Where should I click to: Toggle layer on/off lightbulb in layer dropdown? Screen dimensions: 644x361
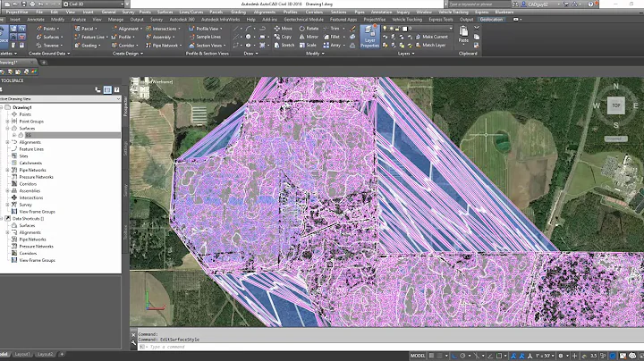[x=385, y=29]
